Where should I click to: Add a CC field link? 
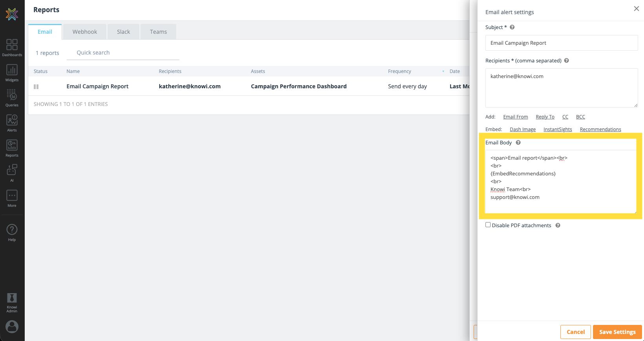[x=565, y=117]
